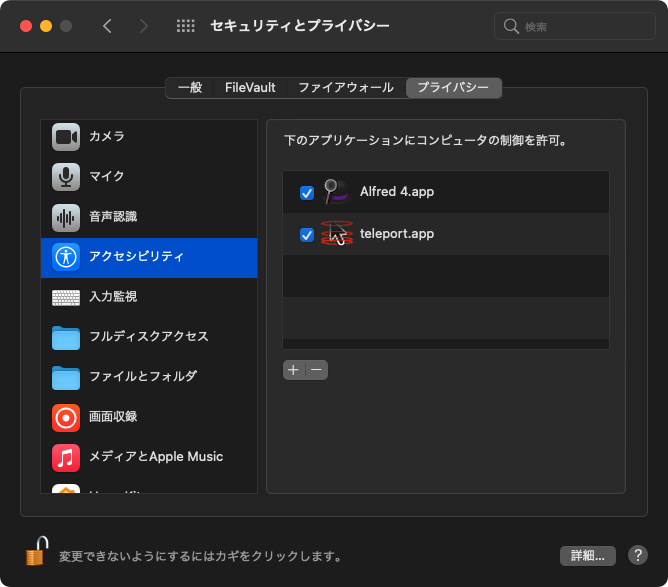
Task: Select 入力監視 text in privacy list
Action: click(113, 296)
